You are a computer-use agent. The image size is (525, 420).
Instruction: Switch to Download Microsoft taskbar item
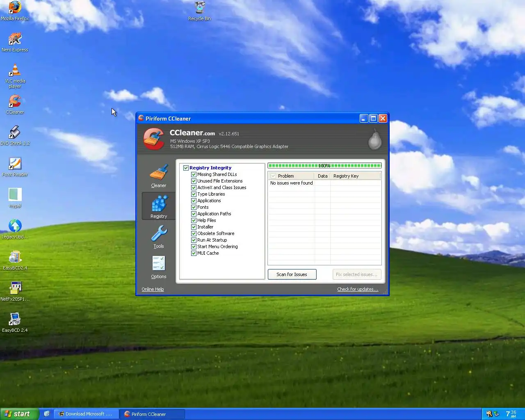(x=86, y=414)
